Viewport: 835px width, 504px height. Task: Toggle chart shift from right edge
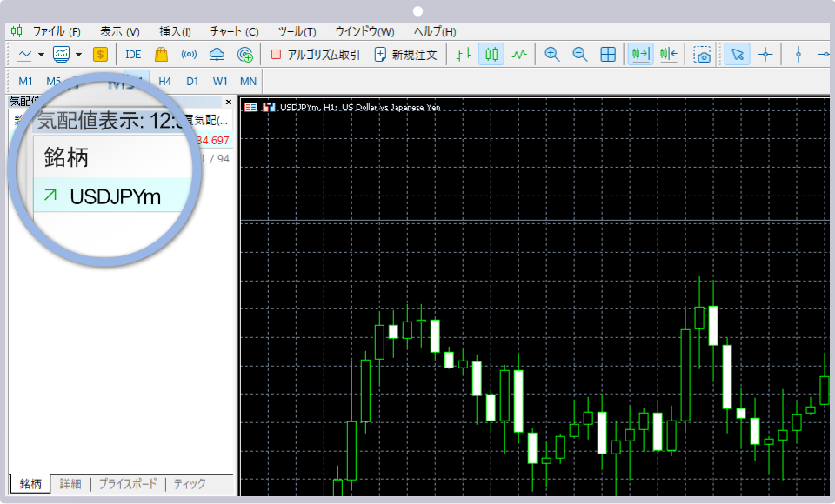tap(668, 54)
